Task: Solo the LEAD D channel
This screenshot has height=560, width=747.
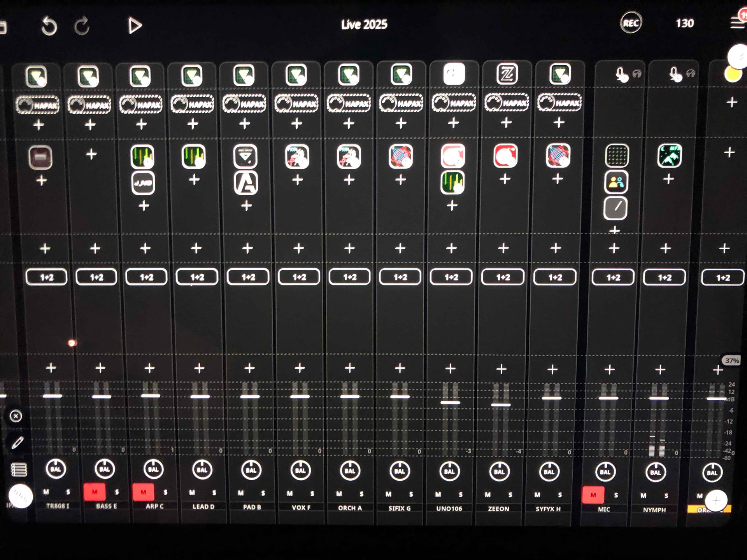Action: coord(214,493)
